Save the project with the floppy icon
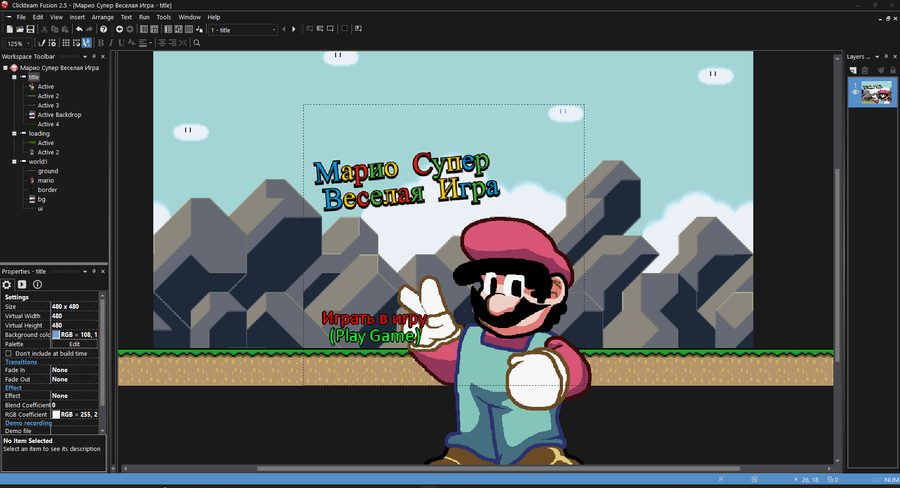Screen dimensions: 900x488 coord(30,29)
